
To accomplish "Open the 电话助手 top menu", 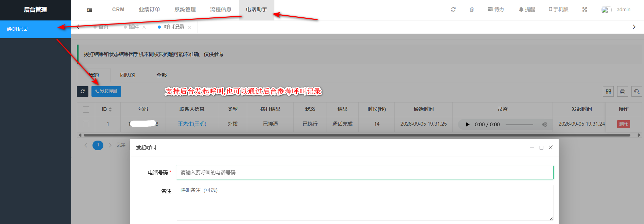I will [256, 10].
